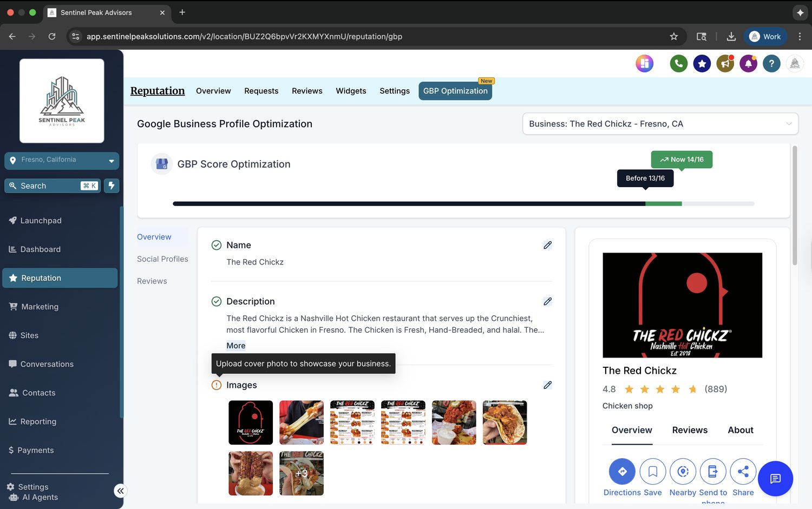Click the Sentinel Peak Advisors logo
This screenshot has height=509, width=812.
tap(62, 101)
